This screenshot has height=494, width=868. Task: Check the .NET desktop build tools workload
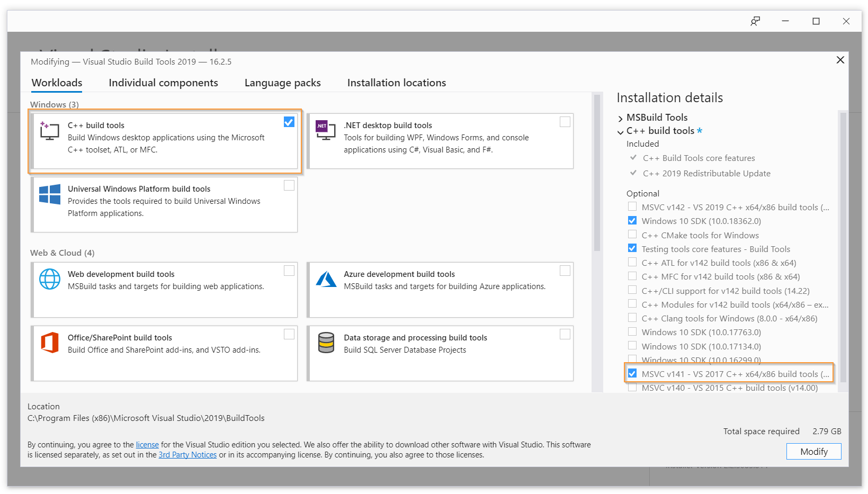point(565,122)
